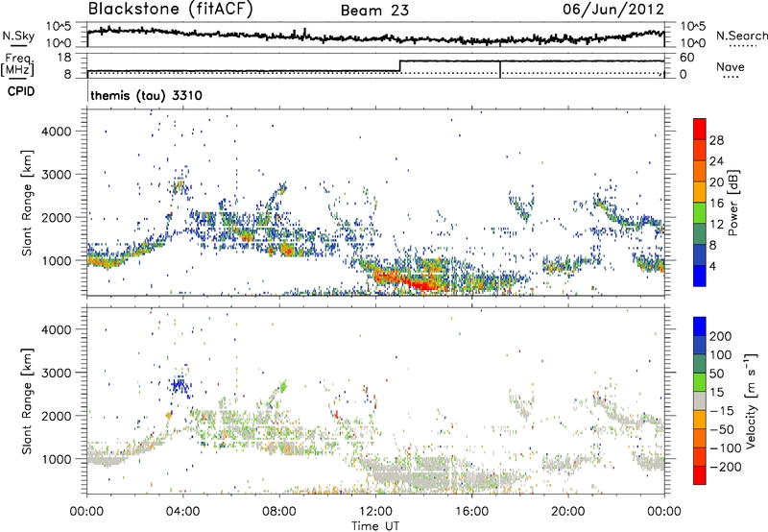768x532 pixels.
Task: Click the 'Beam 23' label
Action: pyautogui.click(x=374, y=11)
